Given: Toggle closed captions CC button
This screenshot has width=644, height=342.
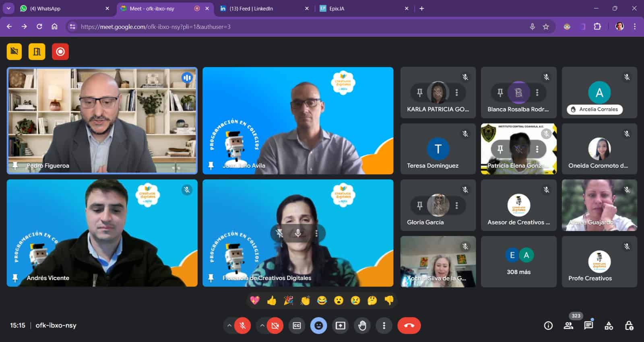Looking at the screenshot, I should coord(297,326).
